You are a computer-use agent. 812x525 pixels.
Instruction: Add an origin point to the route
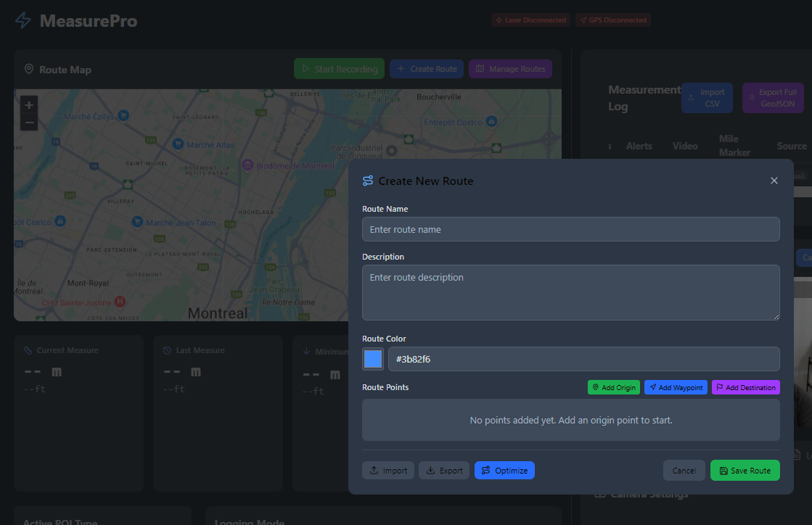(x=613, y=386)
